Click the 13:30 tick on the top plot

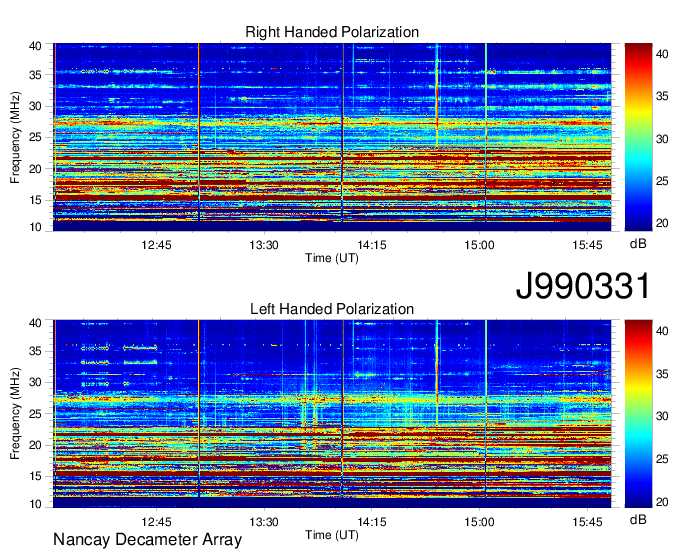coord(264,245)
